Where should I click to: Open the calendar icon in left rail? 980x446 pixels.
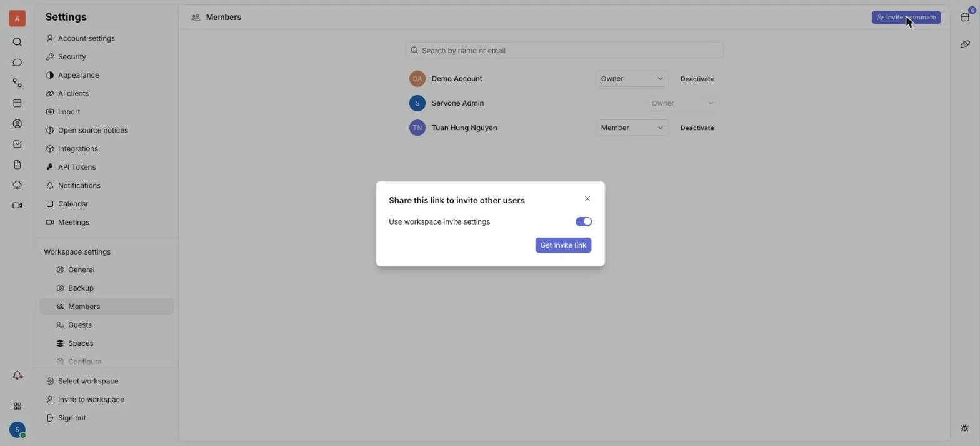[x=17, y=103]
